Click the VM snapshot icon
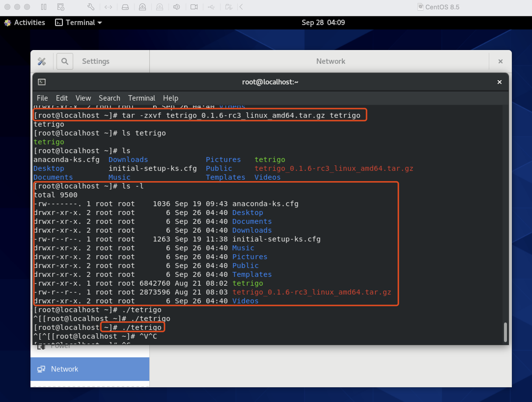The width and height of the screenshot is (532, 402). [x=61, y=7]
